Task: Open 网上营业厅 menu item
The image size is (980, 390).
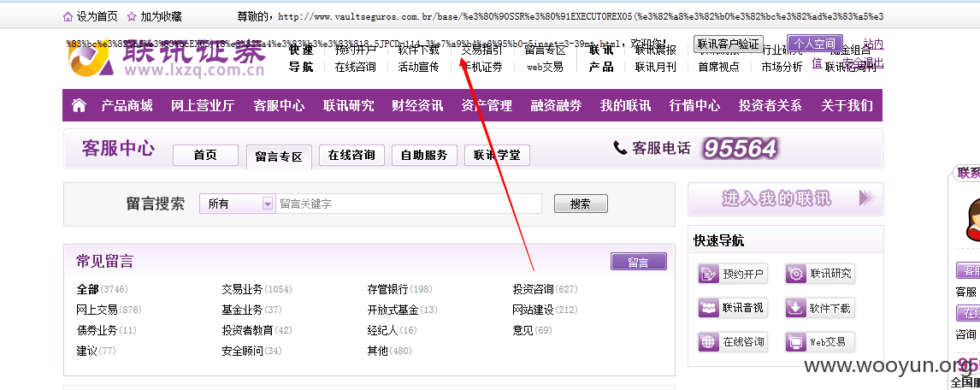Action: 203,106
